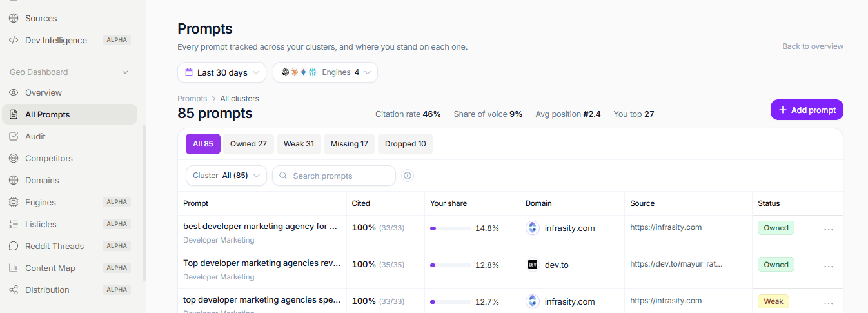Click the Audit checkmark icon
Viewport: 868px width, 313px height.
[x=14, y=136]
